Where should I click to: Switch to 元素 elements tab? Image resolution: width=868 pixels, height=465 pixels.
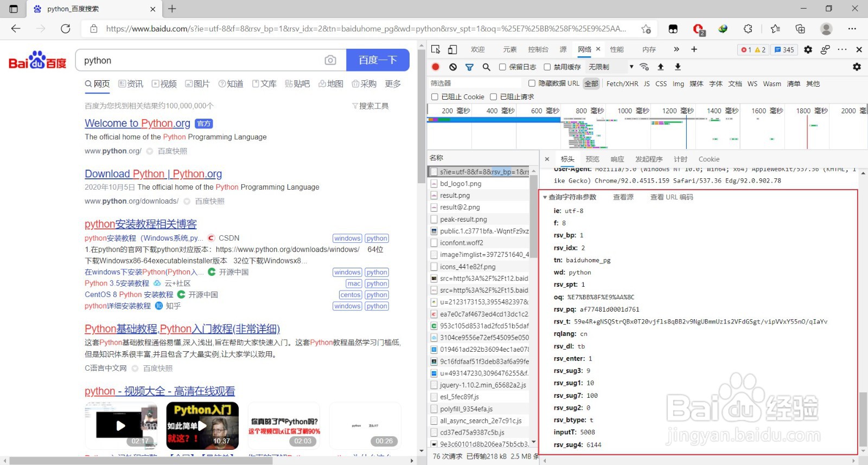tap(510, 49)
